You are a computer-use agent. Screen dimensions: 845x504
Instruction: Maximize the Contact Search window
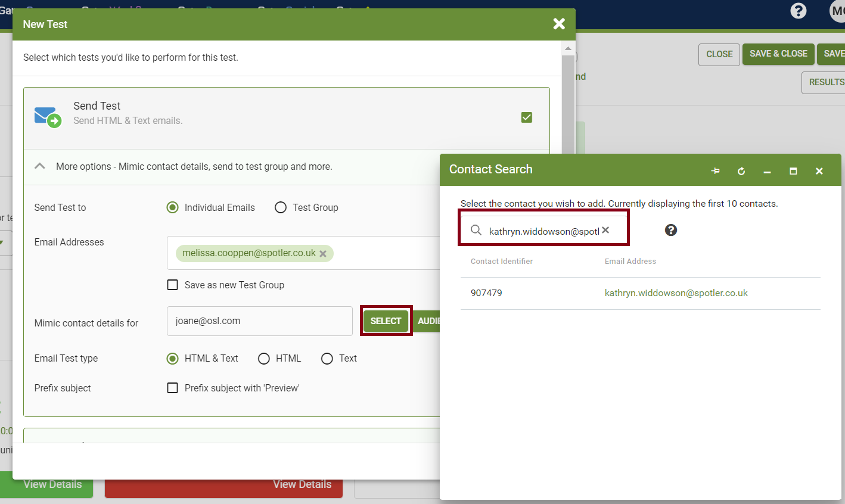coord(793,171)
